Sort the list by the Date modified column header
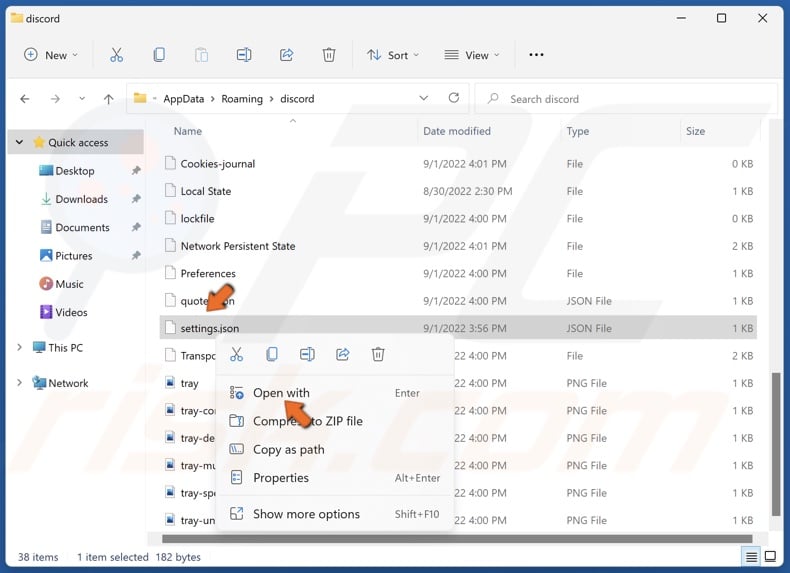The height and width of the screenshot is (573, 790). tap(457, 131)
